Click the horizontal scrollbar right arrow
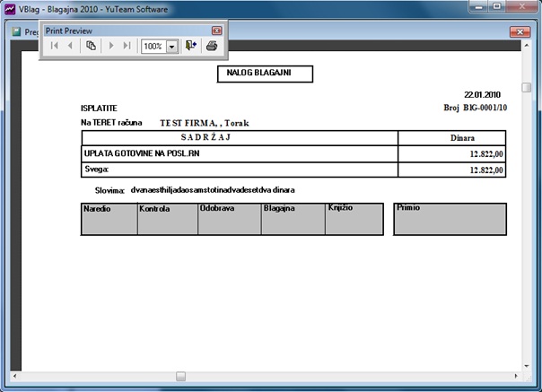 516,376
